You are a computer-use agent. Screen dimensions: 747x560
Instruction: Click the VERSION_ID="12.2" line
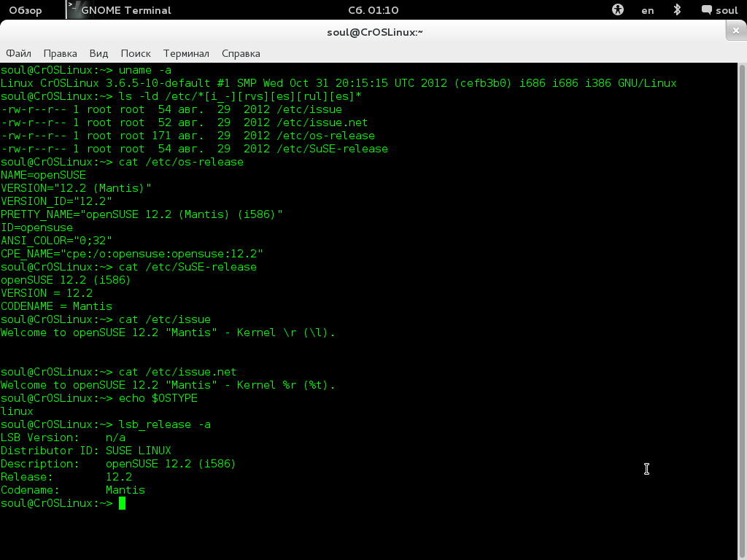click(56, 201)
